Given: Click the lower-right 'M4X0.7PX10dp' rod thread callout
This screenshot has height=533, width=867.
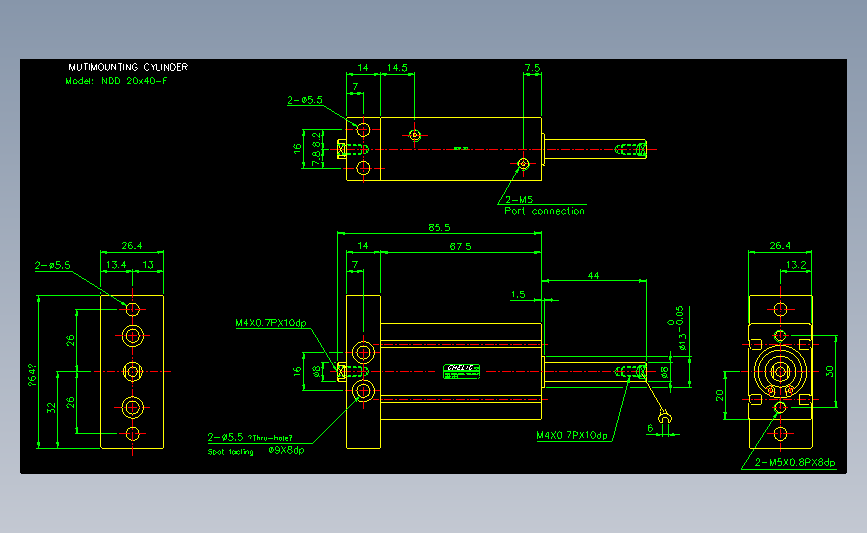Looking at the screenshot, I should (572, 435).
